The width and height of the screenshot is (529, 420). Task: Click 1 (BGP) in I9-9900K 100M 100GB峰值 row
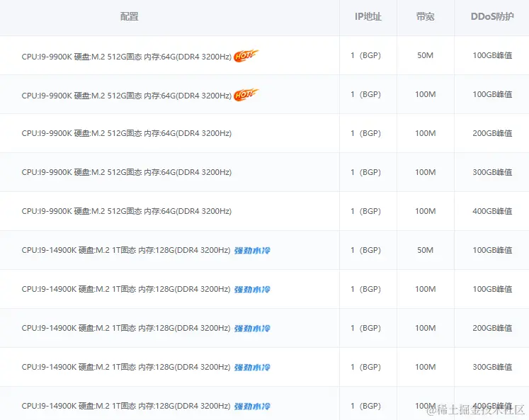point(365,94)
